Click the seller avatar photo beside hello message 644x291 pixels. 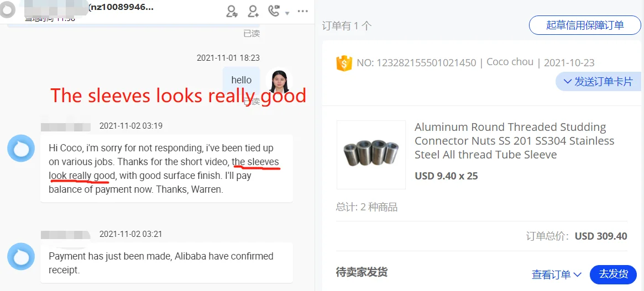279,81
